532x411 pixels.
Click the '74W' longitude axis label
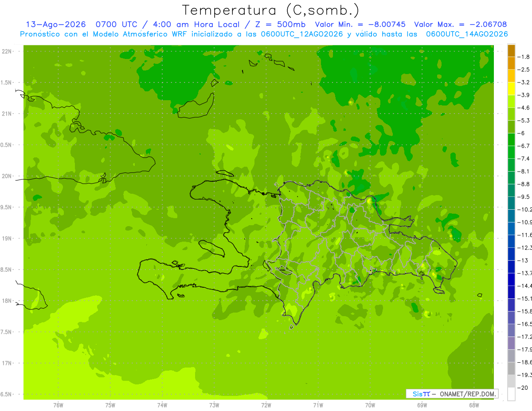tap(162, 405)
